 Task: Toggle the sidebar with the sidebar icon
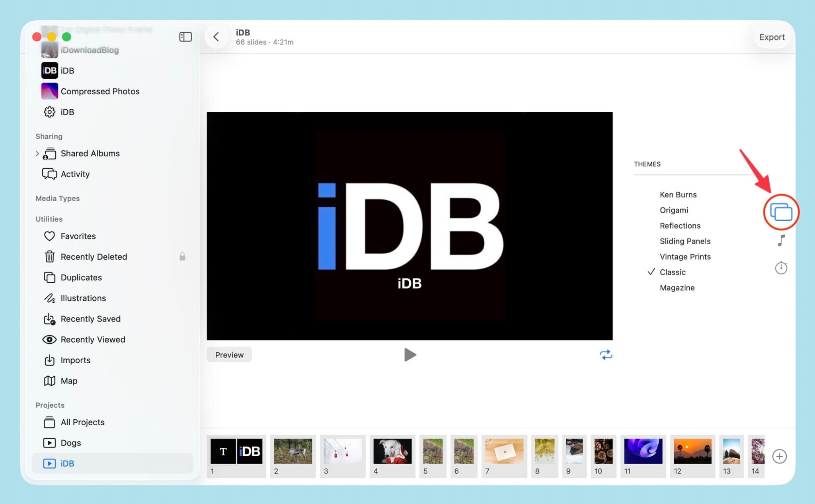[185, 37]
